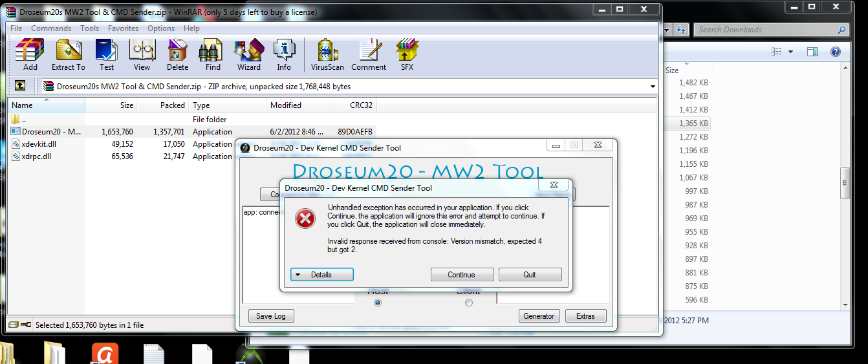Click the View file toolbar icon
868x364 pixels.
(x=142, y=54)
